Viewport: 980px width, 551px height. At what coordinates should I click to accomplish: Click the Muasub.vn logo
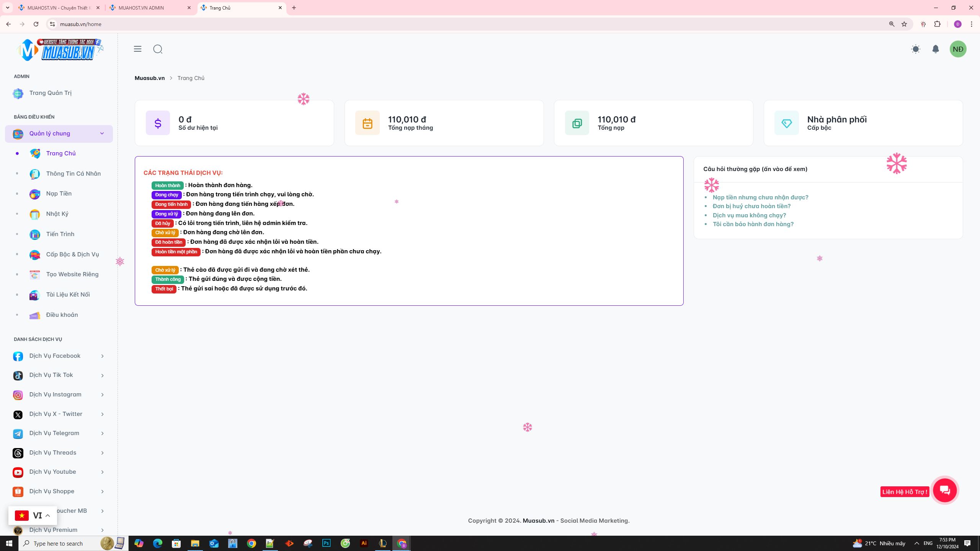[x=59, y=49]
